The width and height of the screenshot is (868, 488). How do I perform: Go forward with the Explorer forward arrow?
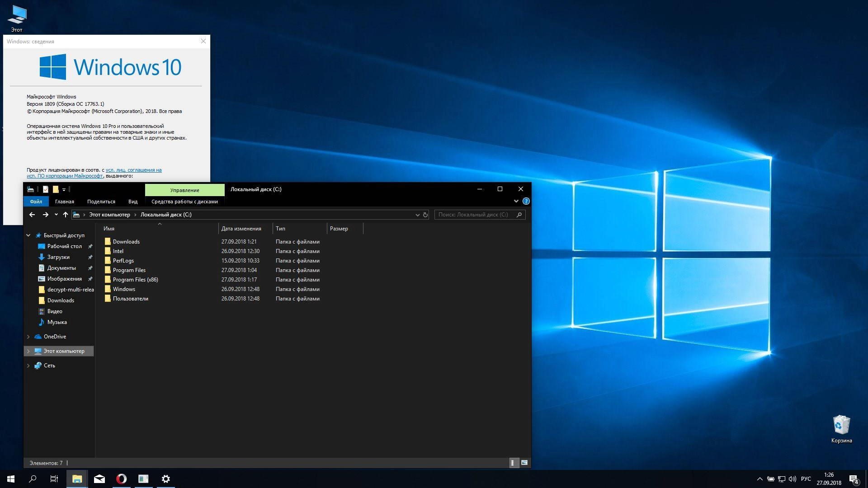45,215
